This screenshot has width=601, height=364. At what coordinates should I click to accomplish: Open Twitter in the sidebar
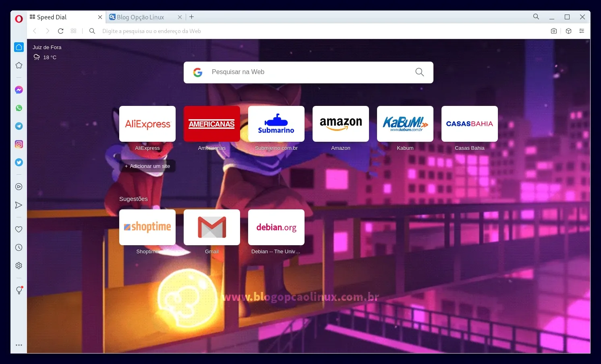pyautogui.click(x=19, y=162)
